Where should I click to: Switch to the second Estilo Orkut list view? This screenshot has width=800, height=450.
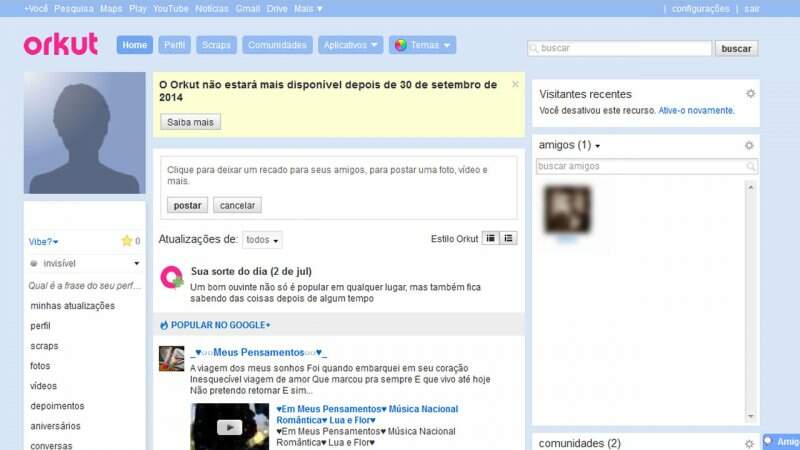[509, 238]
